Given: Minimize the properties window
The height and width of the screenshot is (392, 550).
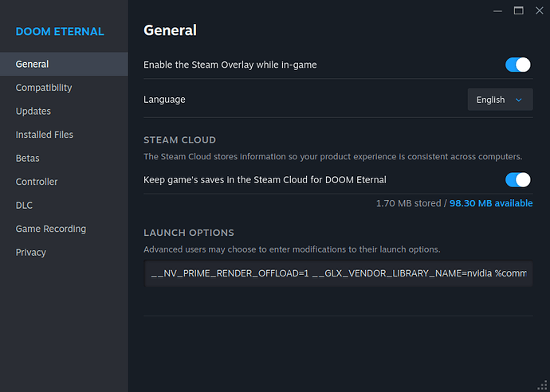Looking at the screenshot, I should click(498, 10).
